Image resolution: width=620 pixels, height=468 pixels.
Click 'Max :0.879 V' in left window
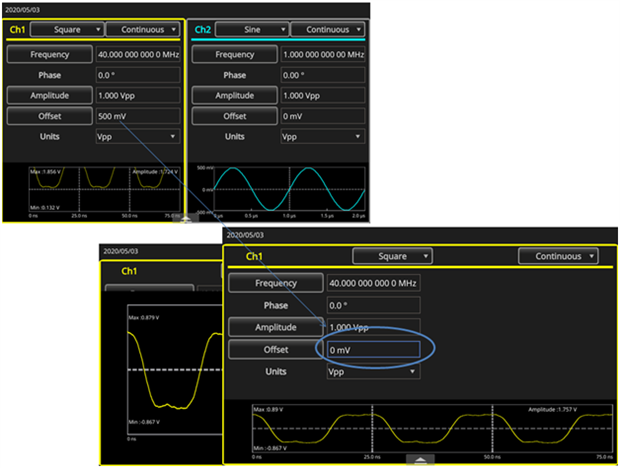tap(144, 317)
